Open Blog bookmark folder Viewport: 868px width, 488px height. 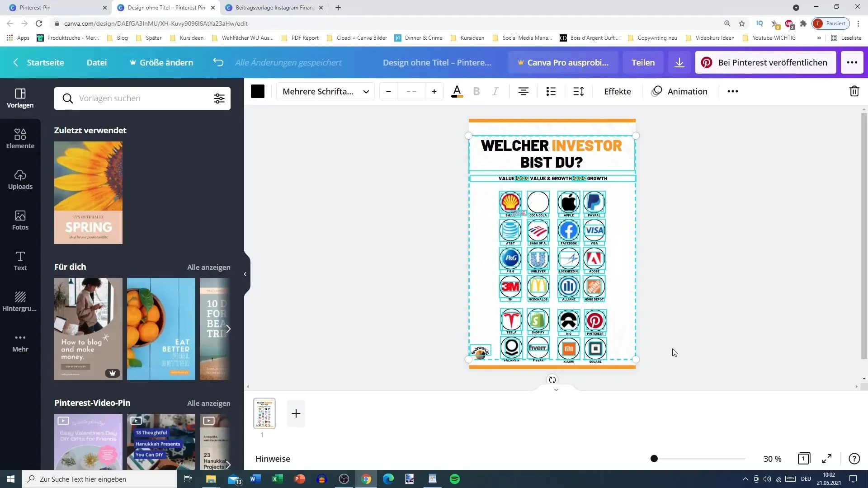coord(118,38)
